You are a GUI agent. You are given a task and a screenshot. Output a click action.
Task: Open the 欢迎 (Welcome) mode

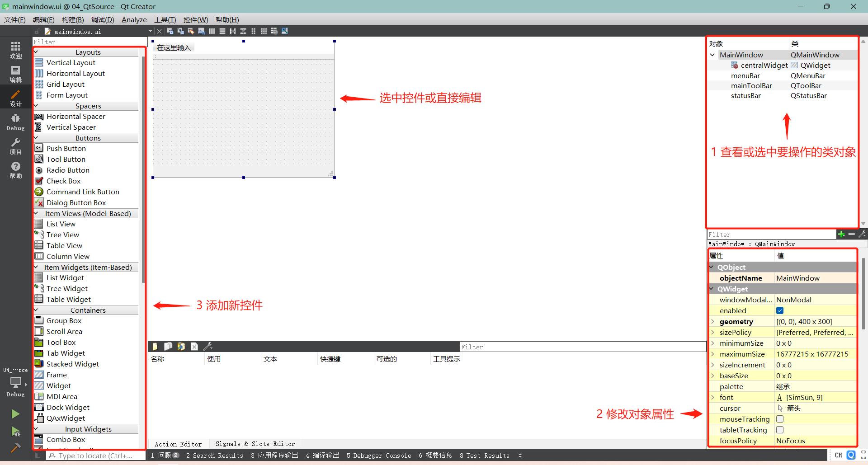pos(16,50)
